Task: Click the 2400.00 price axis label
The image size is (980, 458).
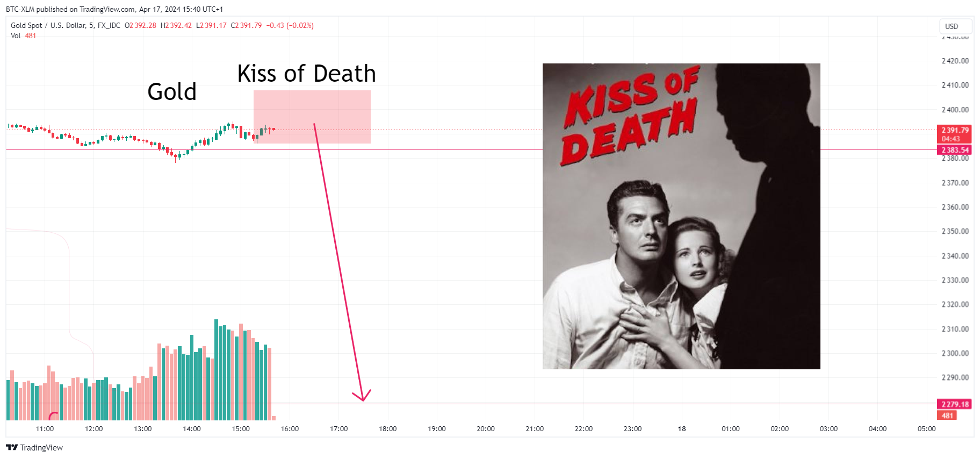Action: click(955, 110)
